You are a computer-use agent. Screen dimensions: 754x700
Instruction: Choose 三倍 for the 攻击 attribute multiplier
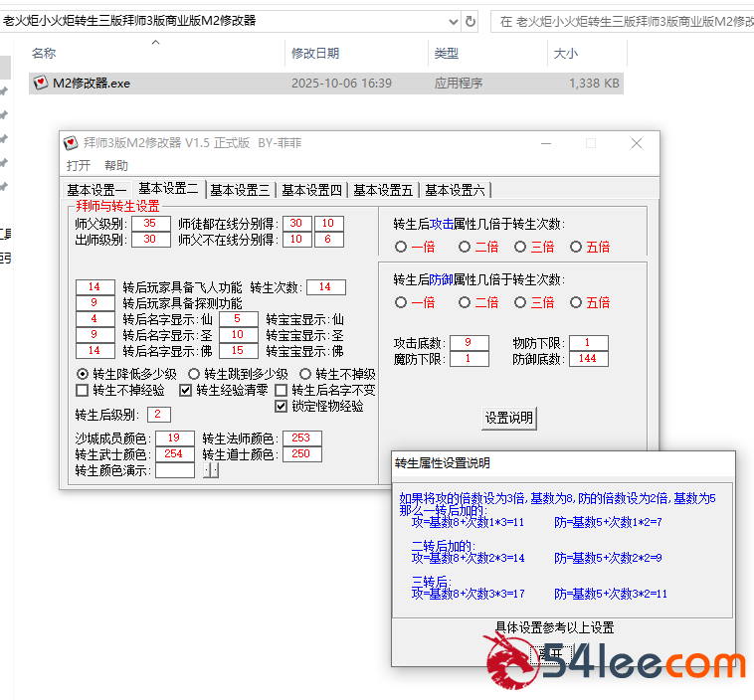coord(520,247)
